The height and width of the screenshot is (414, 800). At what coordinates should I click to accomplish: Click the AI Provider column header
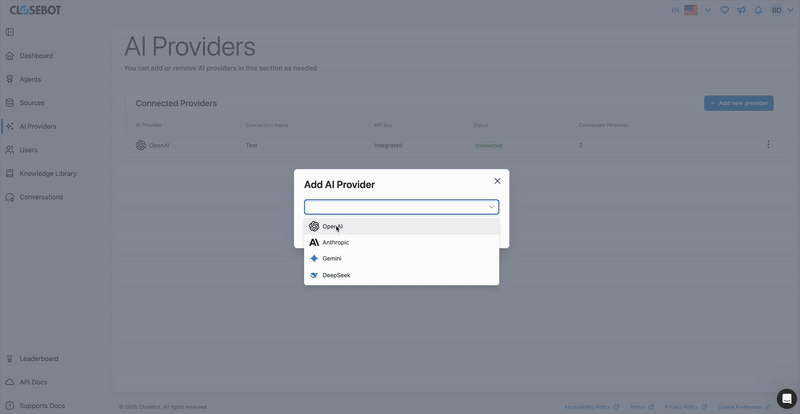148,125
